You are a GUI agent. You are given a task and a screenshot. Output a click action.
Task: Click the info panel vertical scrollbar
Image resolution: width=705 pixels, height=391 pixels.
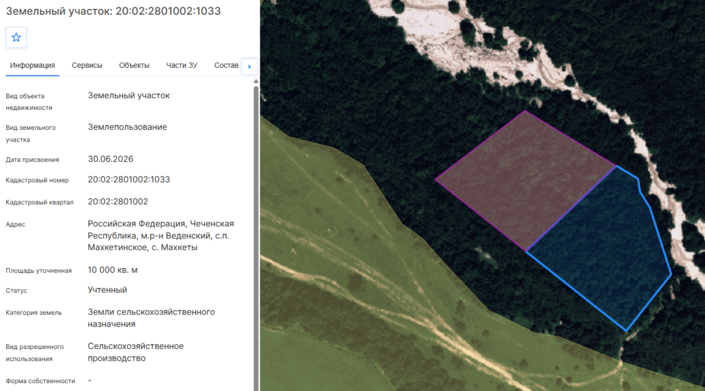(256, 238)
